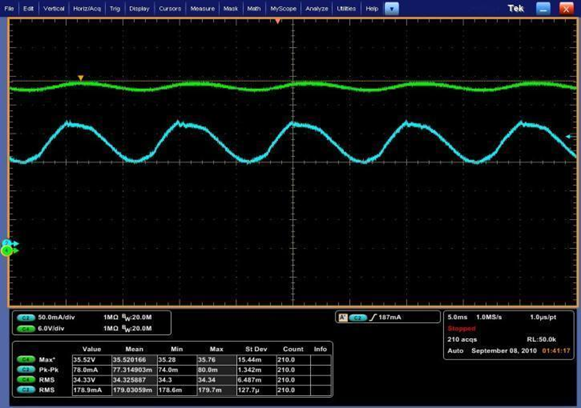Select the C4 Max measurement badge
This screenshot has width=581, height=408.
click(x=26, y=359)
